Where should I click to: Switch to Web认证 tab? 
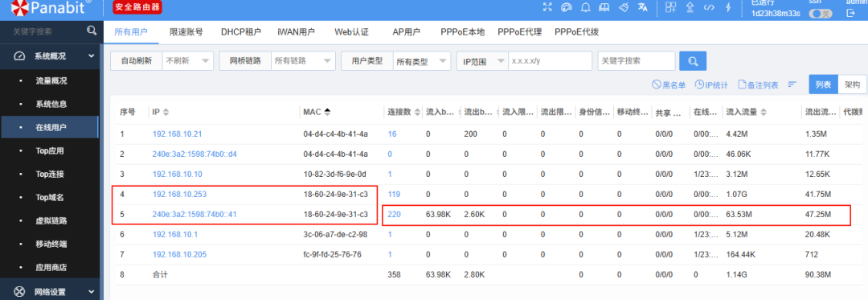[x=351, y=32]
